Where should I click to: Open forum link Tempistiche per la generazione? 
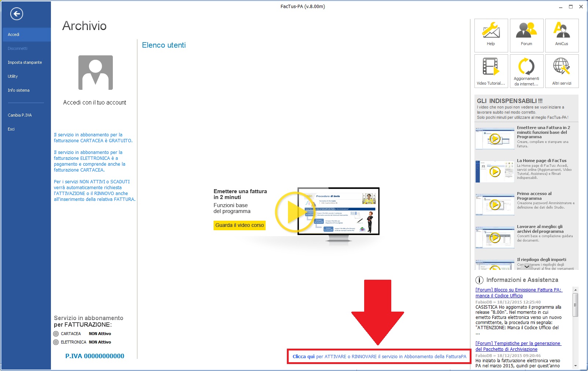tap(518, 346)
